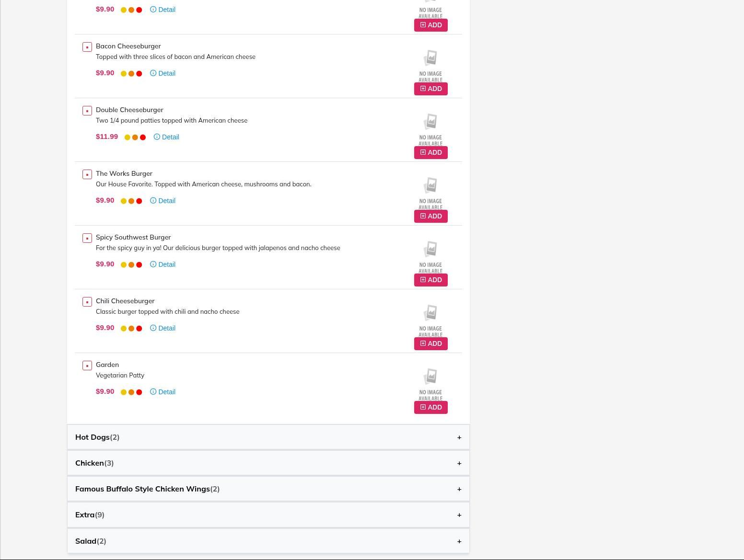Viewport: 744px width, 560px height.
Task: Add Bacon Cheeseburger to the order
Action: coord(430,89)
